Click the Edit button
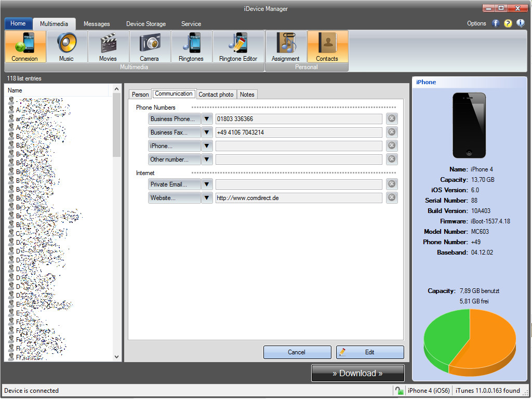 (370, 352)
